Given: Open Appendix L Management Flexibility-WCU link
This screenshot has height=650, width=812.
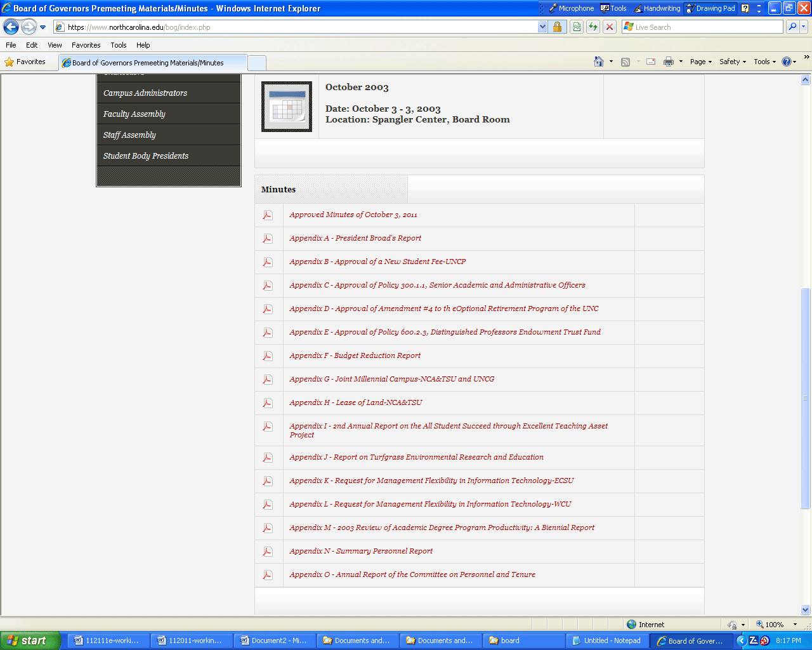Looking at the screenshot, I should click(430, 504).
